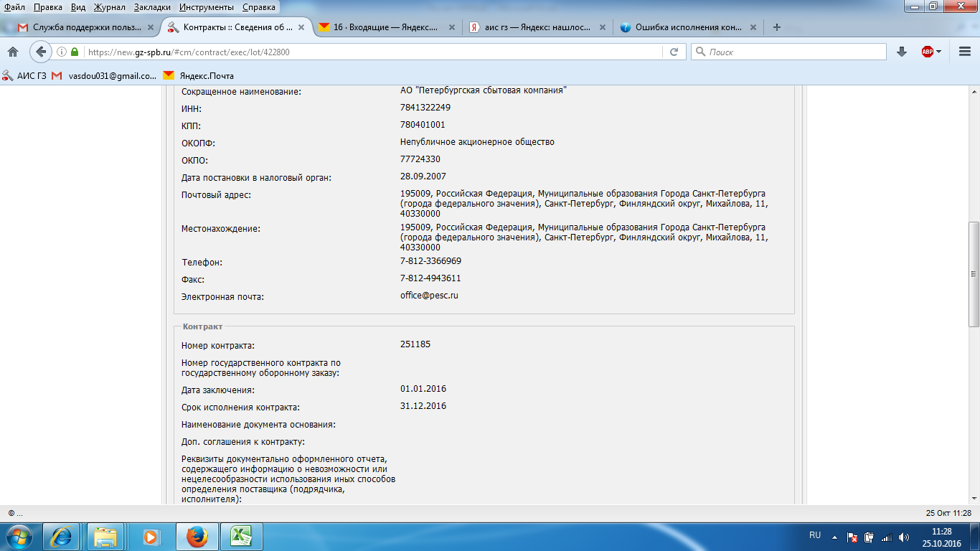
Task: Click the scrollbar down arrow
Action: tap(974, 499)
